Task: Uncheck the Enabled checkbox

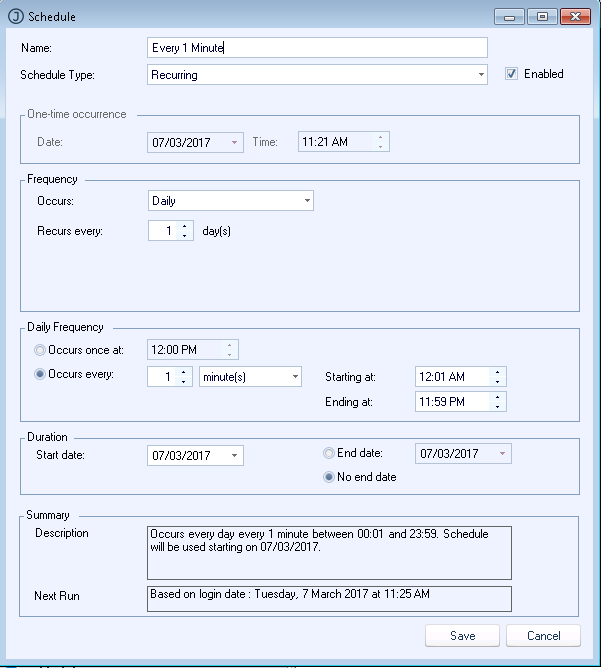Action: 512,74
